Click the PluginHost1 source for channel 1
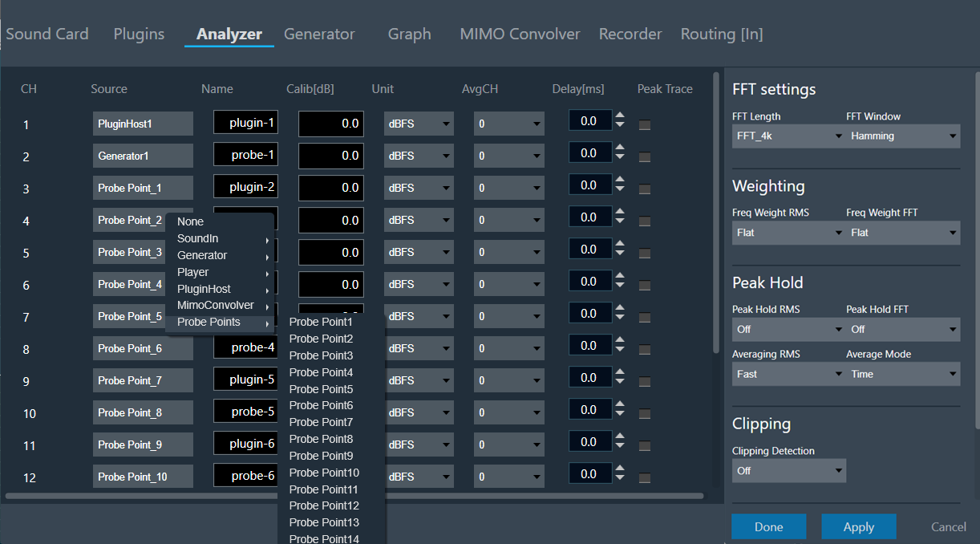 click(143, 124)
